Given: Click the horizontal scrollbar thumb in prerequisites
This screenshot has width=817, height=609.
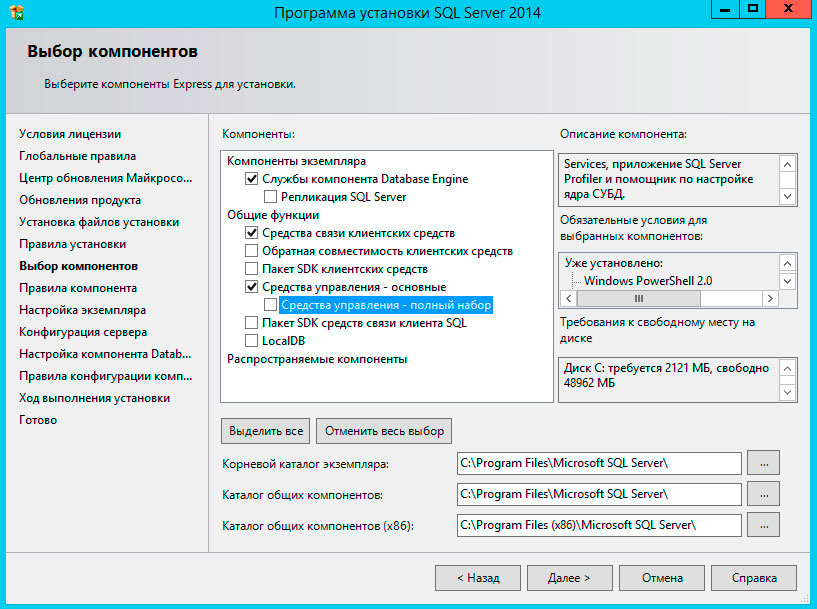Looking at the screenshot, I should [639, 299].
